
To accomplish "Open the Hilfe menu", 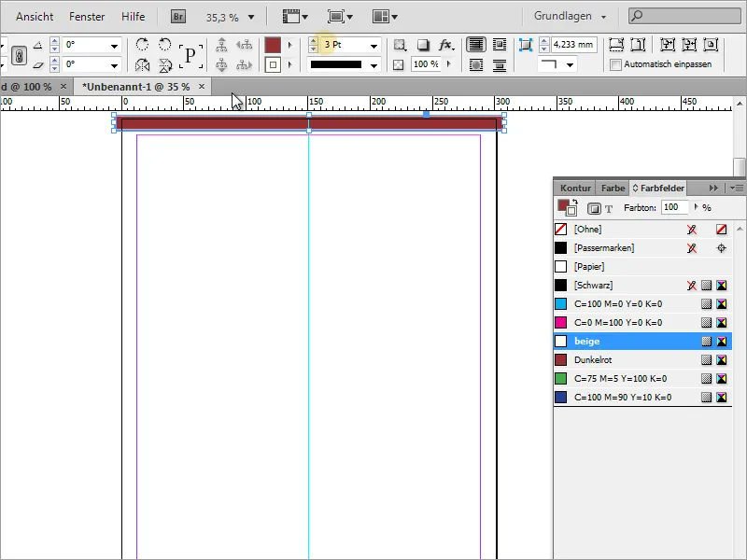I will pyautogui.click(x=133, y=17).
